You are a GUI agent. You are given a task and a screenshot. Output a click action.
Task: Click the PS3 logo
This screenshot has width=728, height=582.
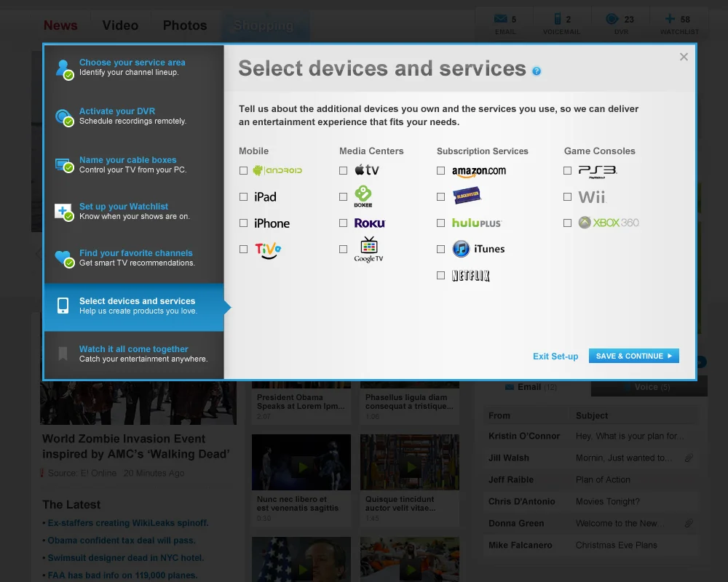(x=598, y=171)
